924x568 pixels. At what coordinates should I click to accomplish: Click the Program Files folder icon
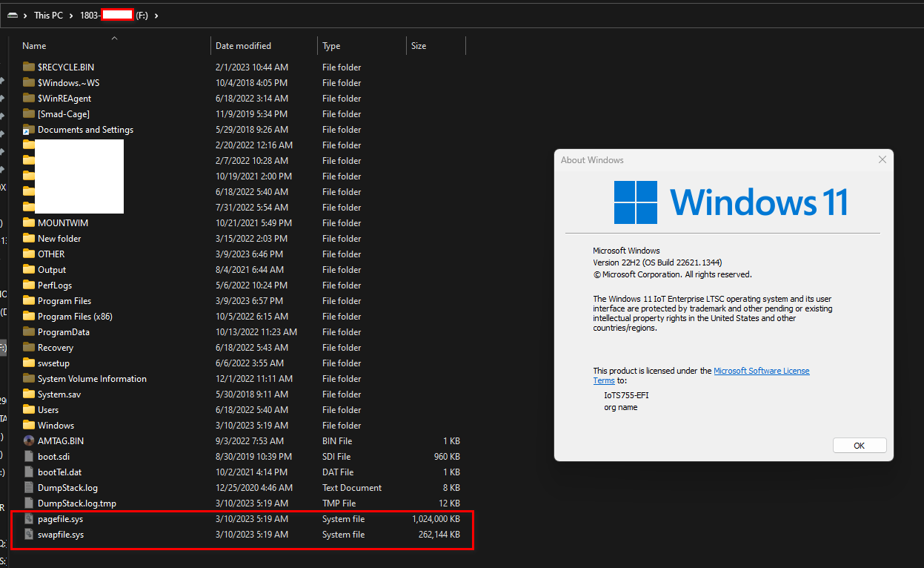click(29, 300)
